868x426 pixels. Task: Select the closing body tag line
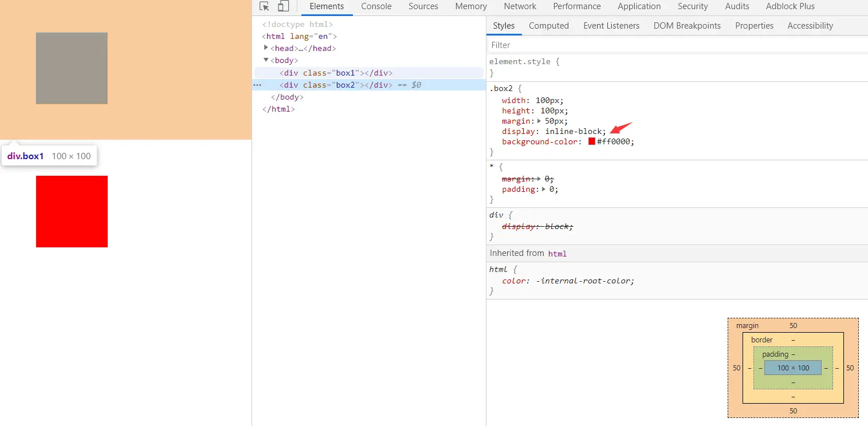click(287, 97)
